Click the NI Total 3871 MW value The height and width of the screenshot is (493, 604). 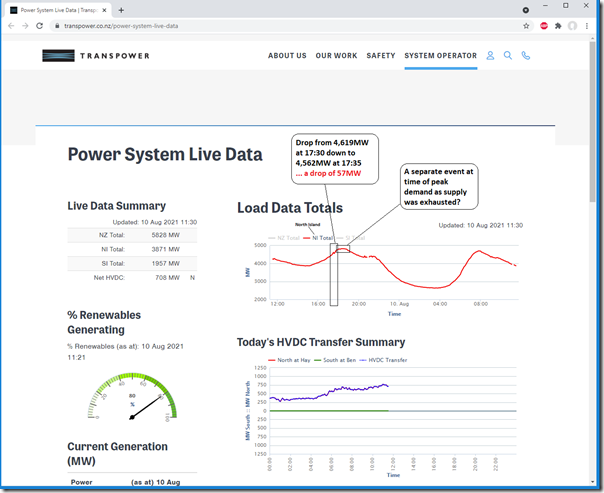tap(165, 249)
